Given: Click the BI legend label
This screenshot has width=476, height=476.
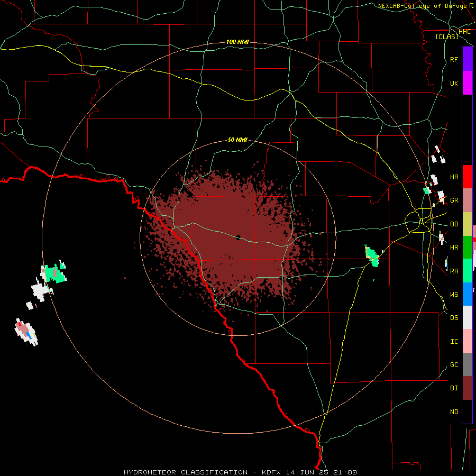Looking at the screenshot, I should [454, 388].
